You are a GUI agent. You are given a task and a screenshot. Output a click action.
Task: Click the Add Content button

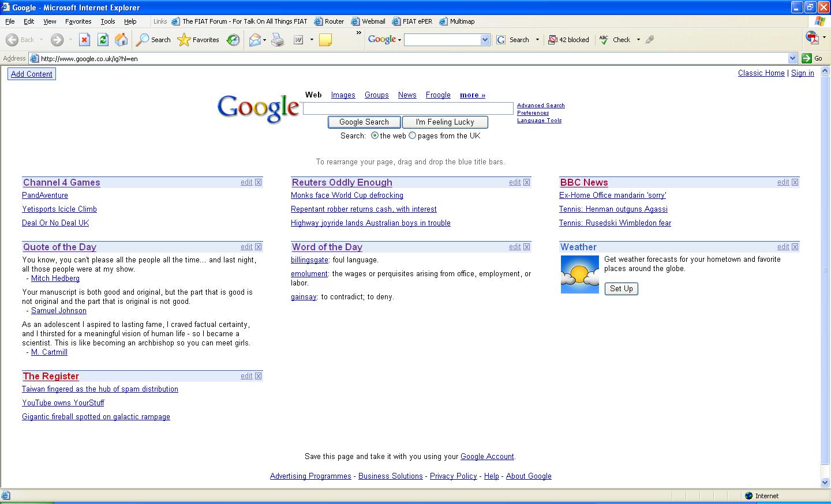click(x=32, y=74)
